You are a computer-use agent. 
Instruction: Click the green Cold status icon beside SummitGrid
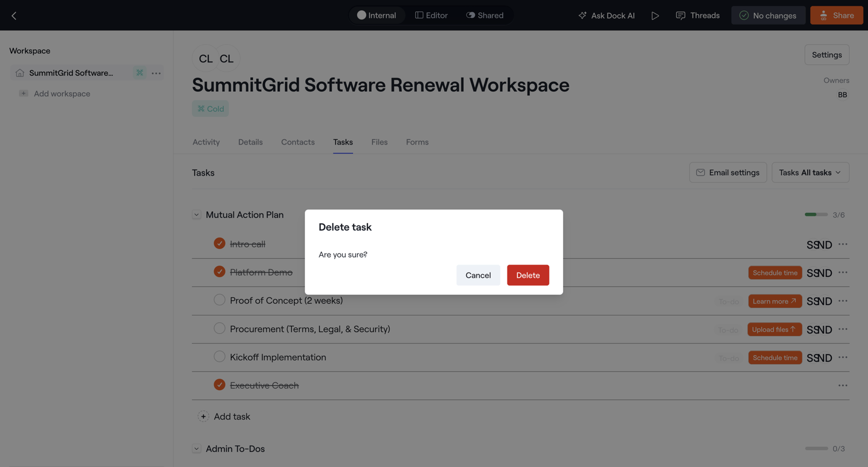139,73
